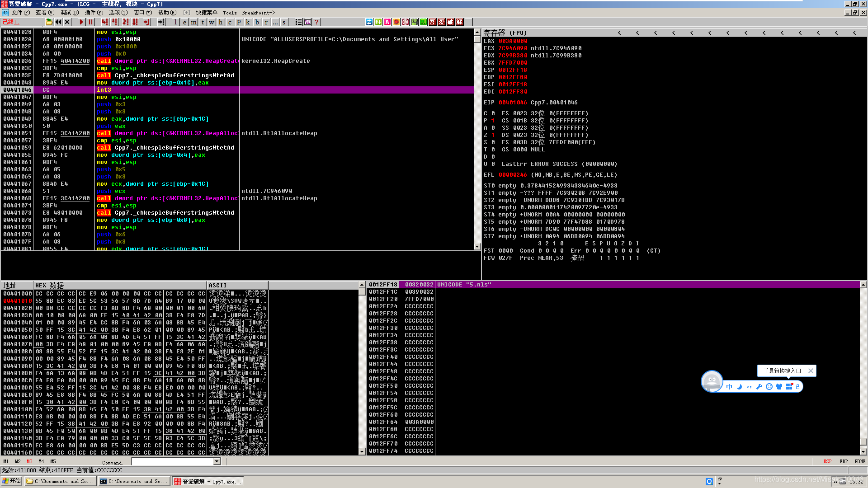Open the Call stack (k) button

coord(248,22)
